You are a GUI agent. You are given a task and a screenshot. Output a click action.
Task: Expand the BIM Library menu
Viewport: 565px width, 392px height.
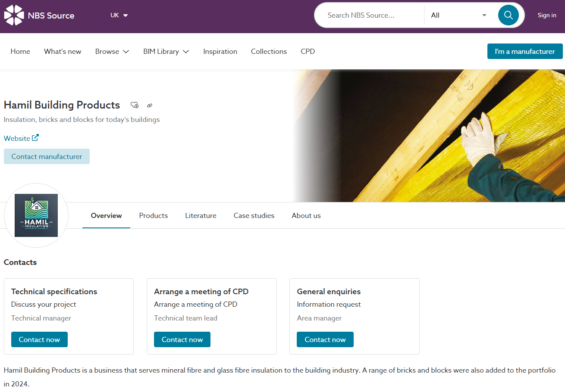coord(166,51)
